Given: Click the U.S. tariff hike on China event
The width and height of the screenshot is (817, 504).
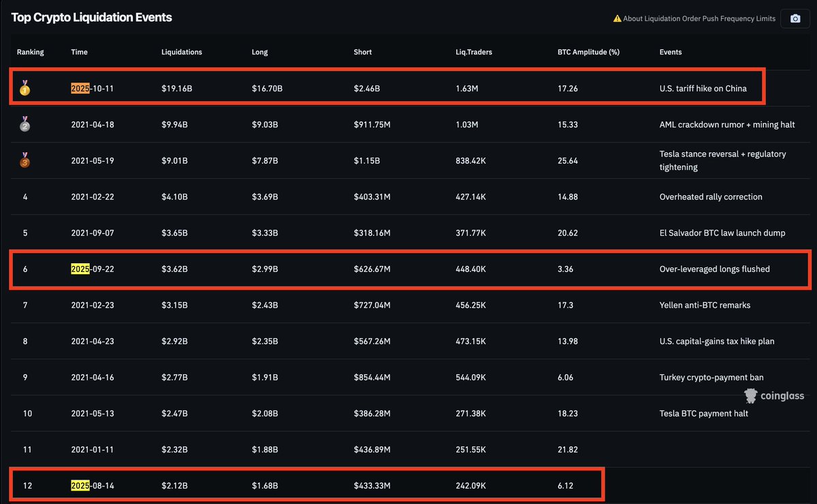Looking at the screenshot, I should coord(703,88).
